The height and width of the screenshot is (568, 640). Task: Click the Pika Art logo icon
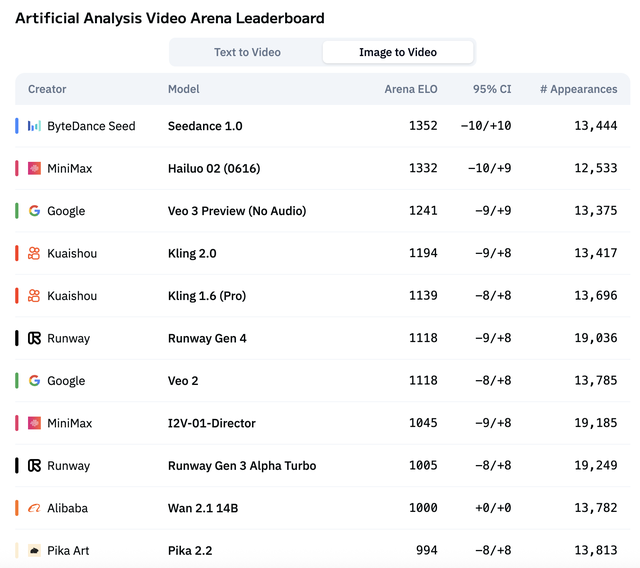pyautogui.click(x=35, y=551)
